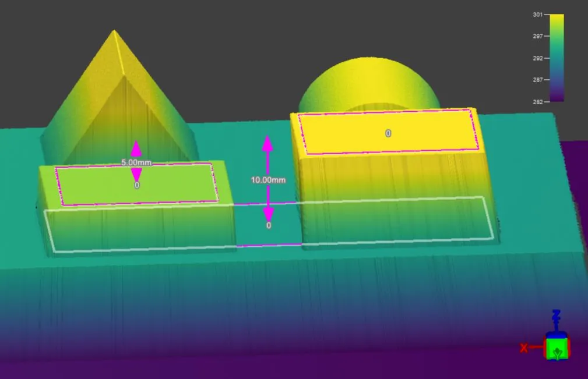The image size is (588, 379).
Task: Click the 301 maximum value on color legend
Action: (x=537, y=15)
